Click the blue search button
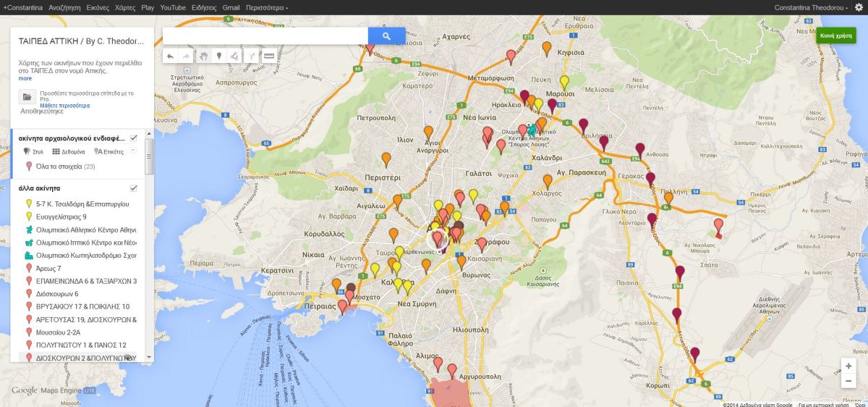 [386, 35]
